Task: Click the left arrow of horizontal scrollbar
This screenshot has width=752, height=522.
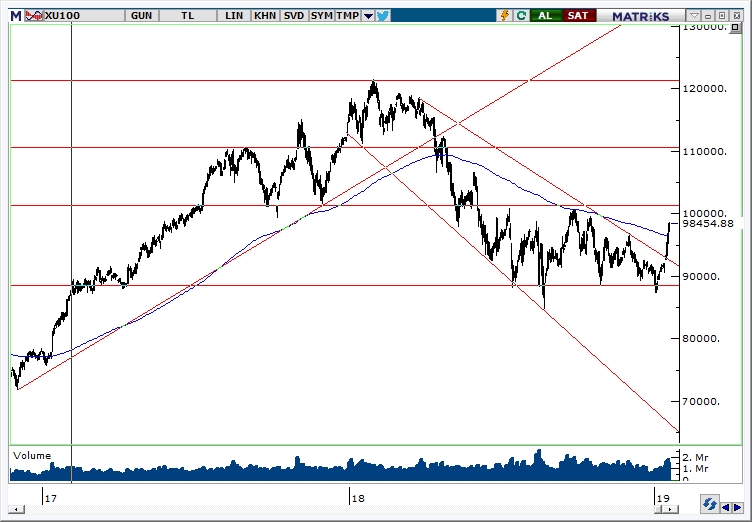Action: pos(17,509)
